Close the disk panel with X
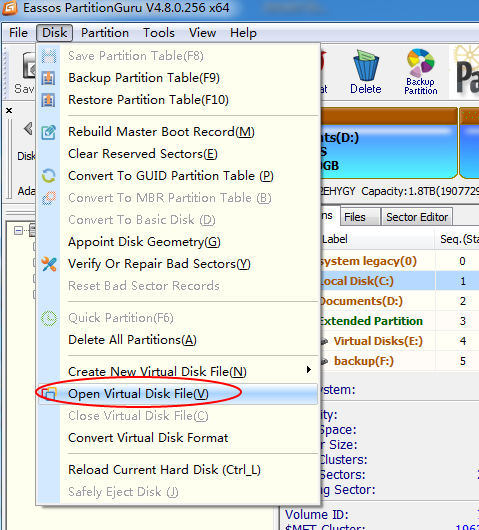 9,111
